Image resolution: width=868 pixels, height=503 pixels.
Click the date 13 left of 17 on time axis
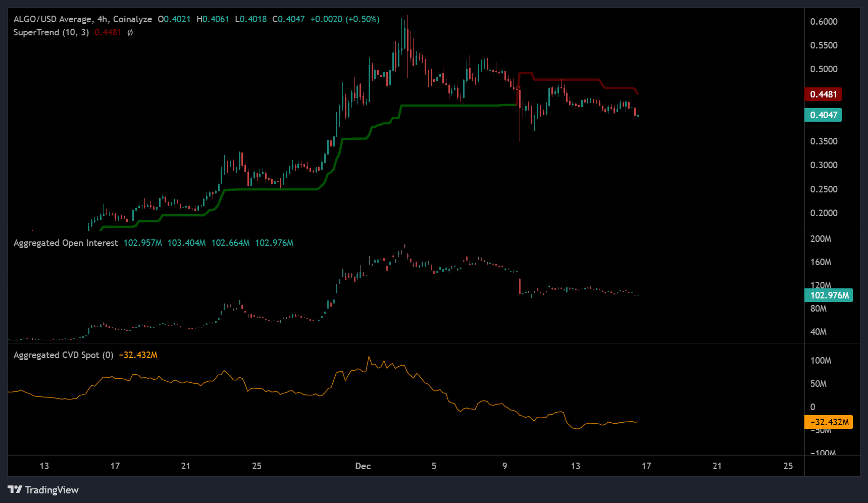pos(44,466)
